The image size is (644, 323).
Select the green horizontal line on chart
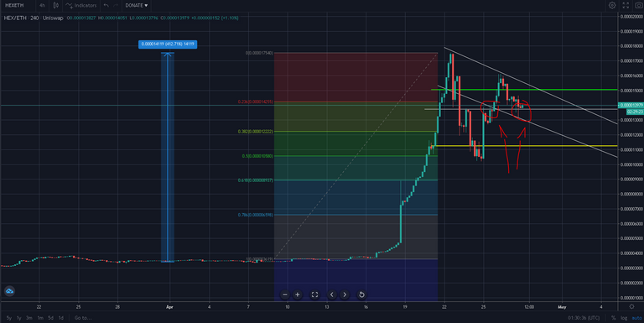[x=524, y=90]
